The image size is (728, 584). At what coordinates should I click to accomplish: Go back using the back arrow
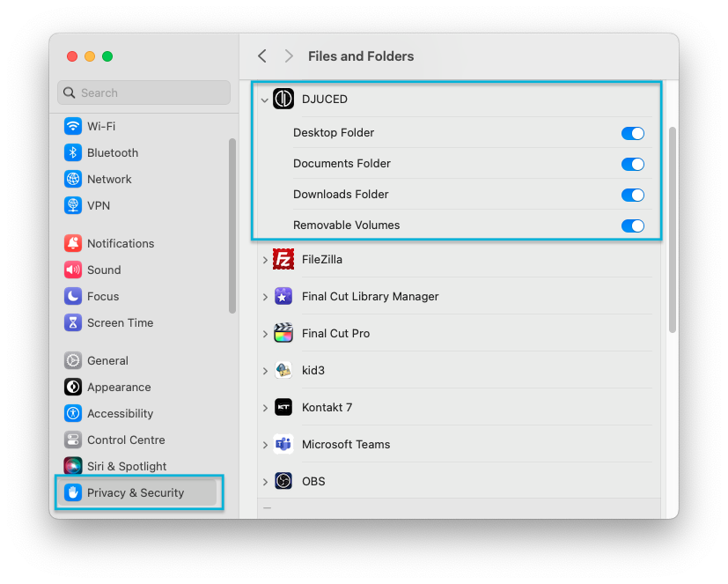click(x=262, y=56)
